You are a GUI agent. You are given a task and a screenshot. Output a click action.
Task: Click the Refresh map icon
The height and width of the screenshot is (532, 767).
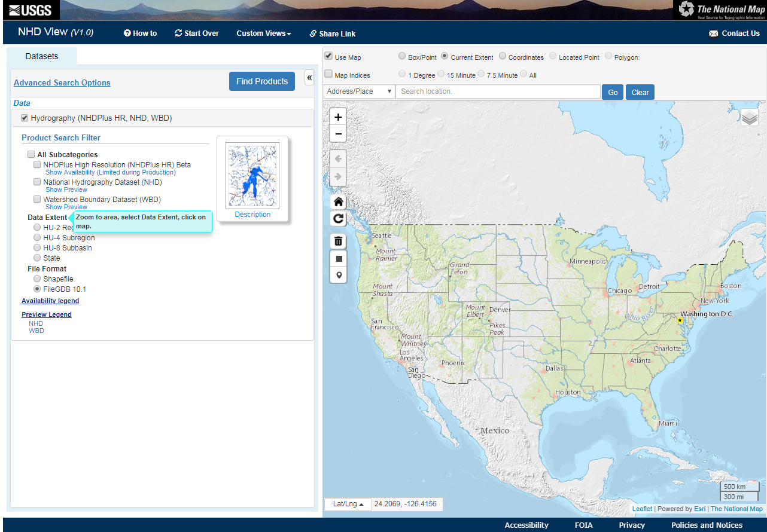(338, 218)
